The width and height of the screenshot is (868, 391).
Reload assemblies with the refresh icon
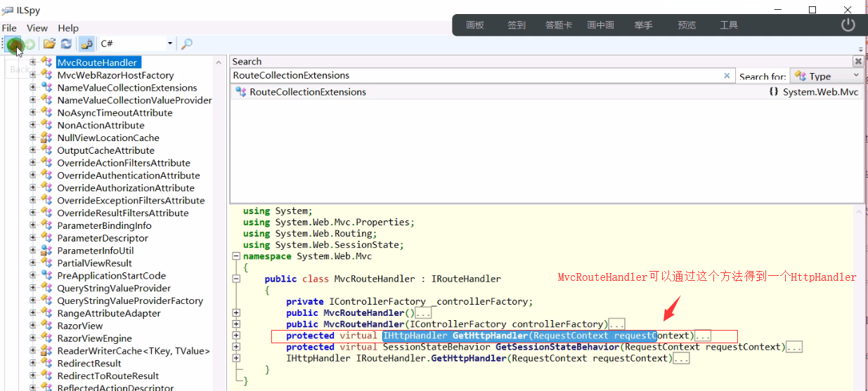point(65,44)
